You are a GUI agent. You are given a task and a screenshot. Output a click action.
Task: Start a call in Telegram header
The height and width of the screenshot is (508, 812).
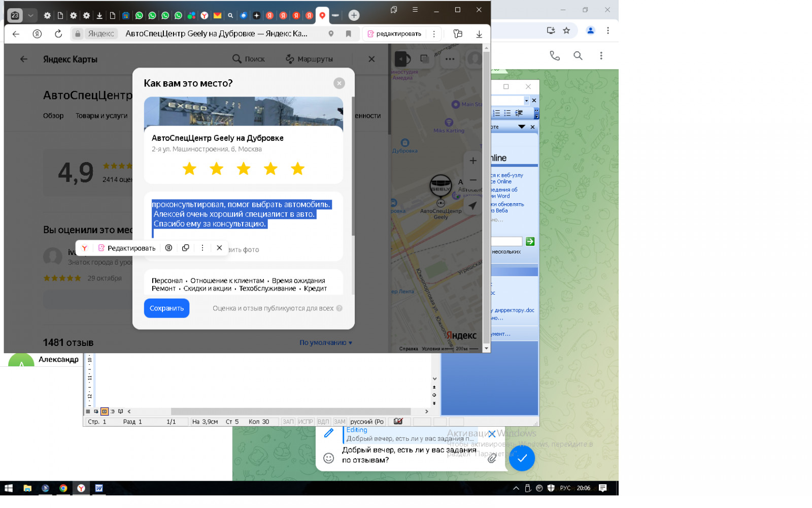click(555, 56)
